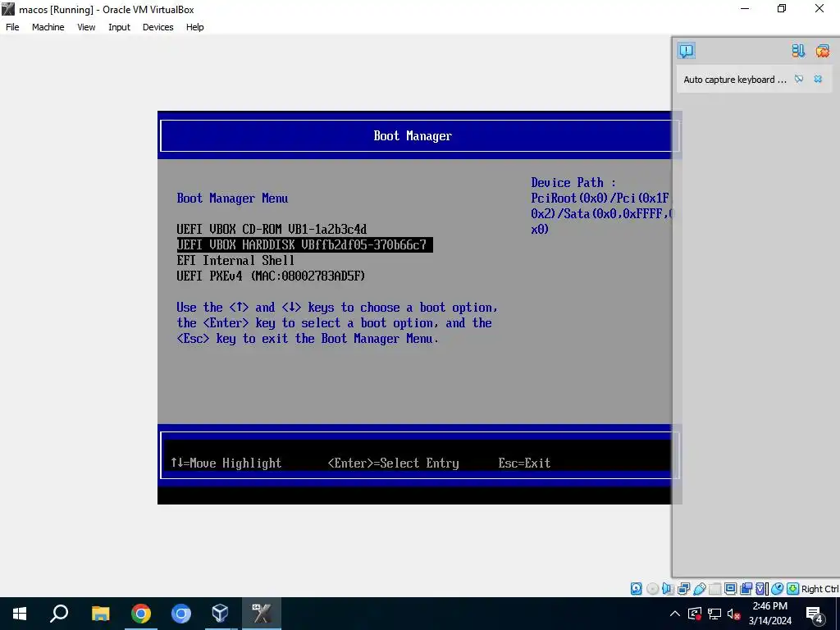Click the display status icon
Image resolution: width=840 pixels, height=630 pixels.
[x=730, y=589]
